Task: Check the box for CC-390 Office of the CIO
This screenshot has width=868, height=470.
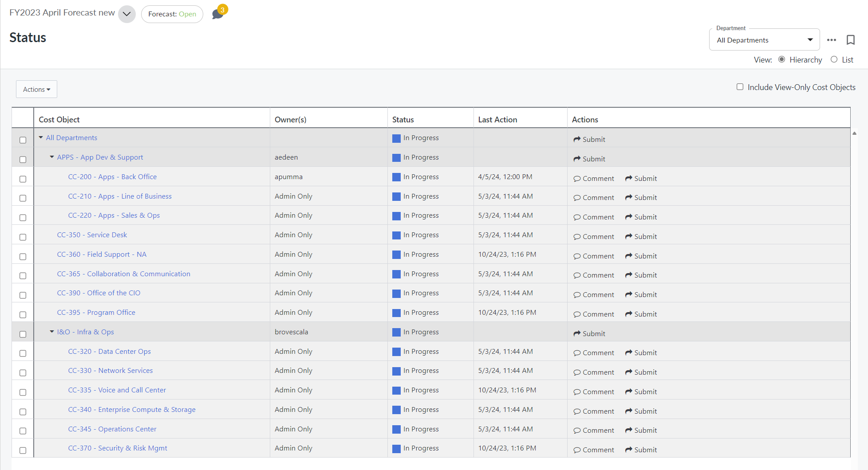Action: coord(23,295)
